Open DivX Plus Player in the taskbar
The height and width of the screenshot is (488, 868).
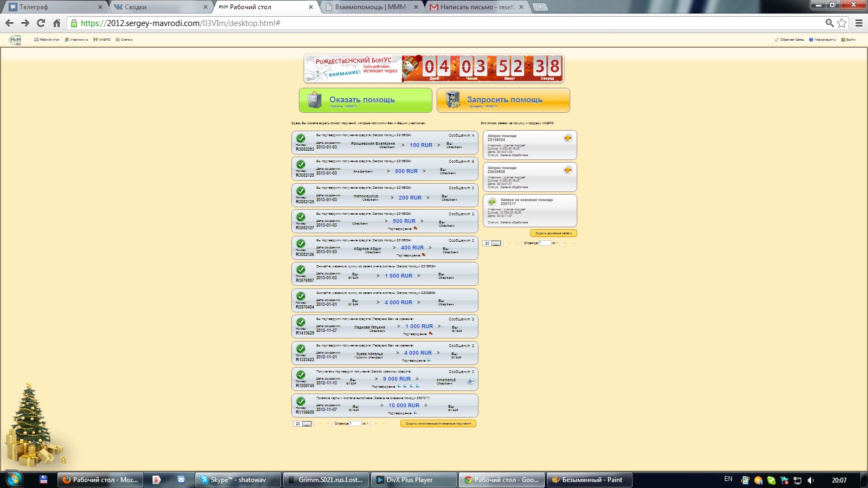413,480
